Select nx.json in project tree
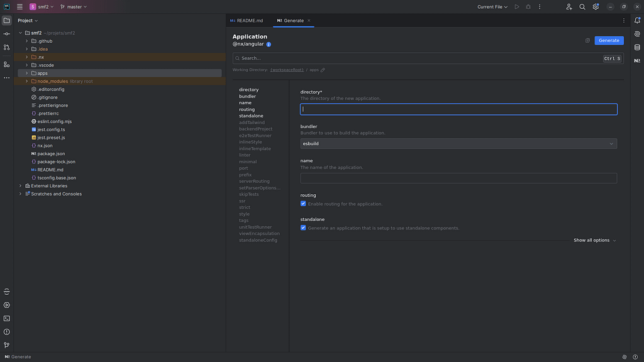Screen dimensions: 644x362 (45, 146)
